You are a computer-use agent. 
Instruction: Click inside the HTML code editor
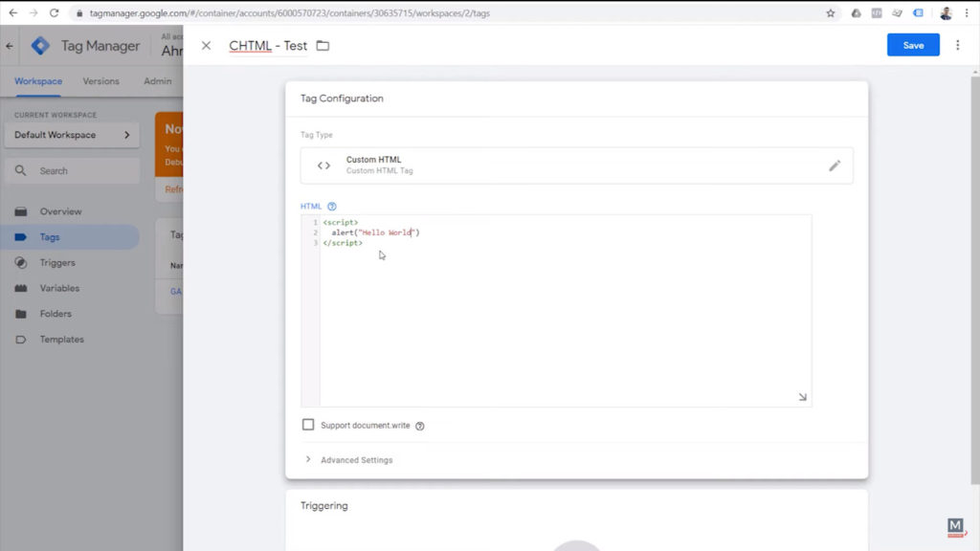click(565, 316)
